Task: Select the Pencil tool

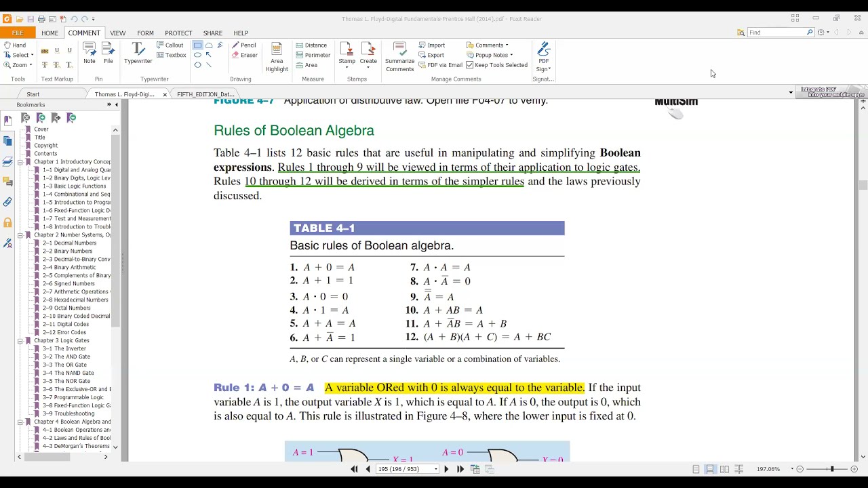Action: [x=243, y=45]
